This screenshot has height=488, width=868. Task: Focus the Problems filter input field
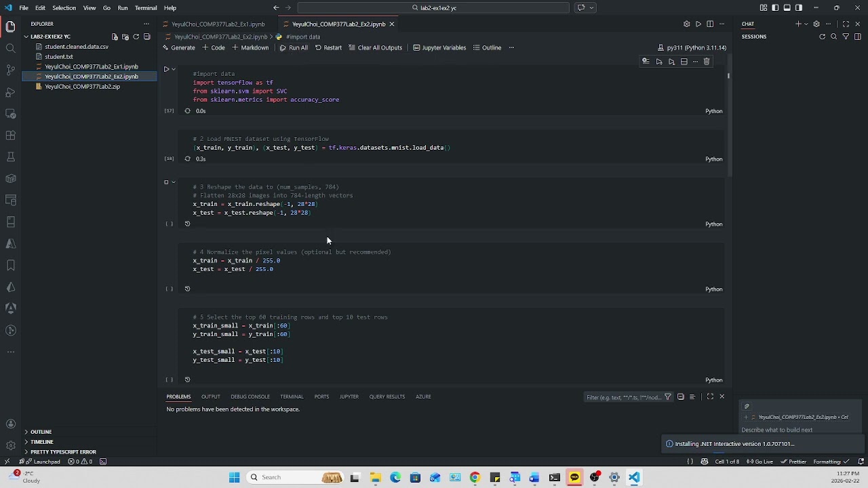tap(623, 397)
